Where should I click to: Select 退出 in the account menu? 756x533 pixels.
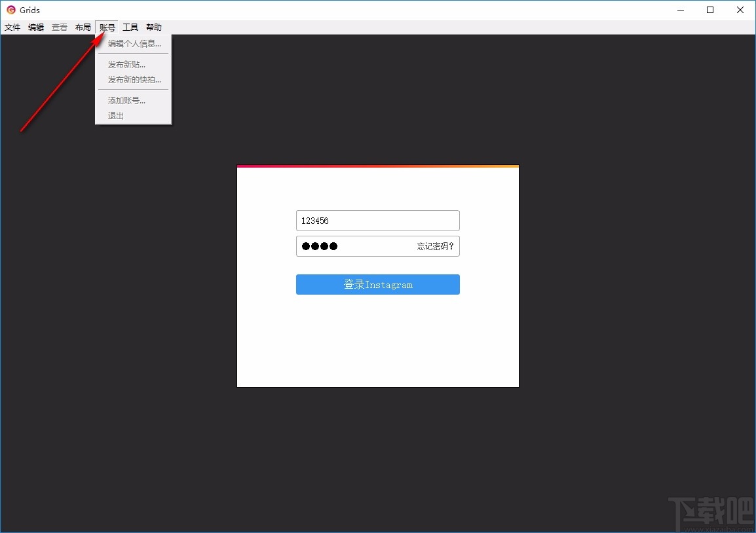pos(134,116)
